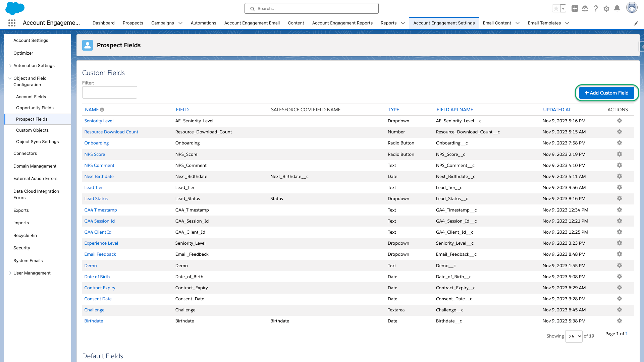Image resolution: width=644 pixels, height=362 pixels.
Task: Click the global Search box
Action: coord(312,8)
